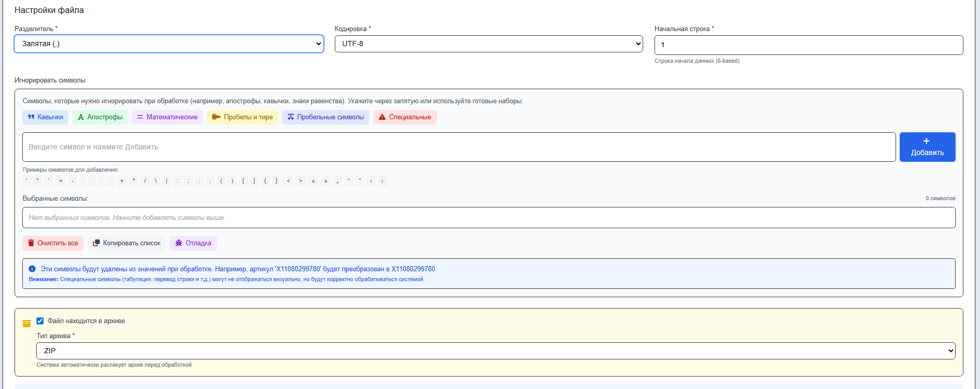980x389 pixels.
Task: Select the left curly brace example
Action: click(265, 181)
